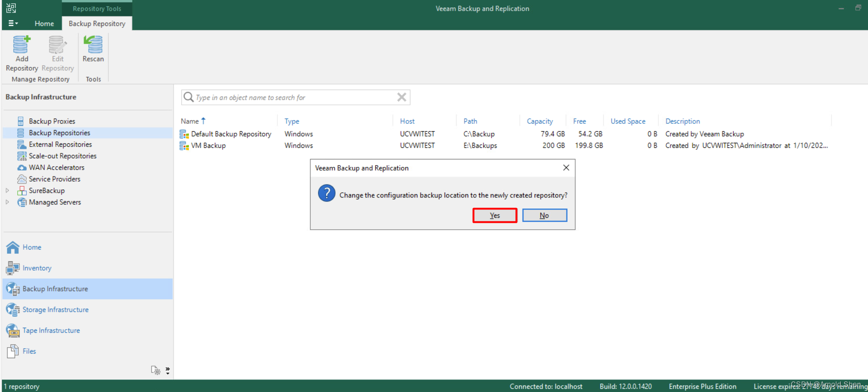Viewport: 868px width, 392px height.
Task: Click the VM Backup row icon
Action: click(184, 146)
